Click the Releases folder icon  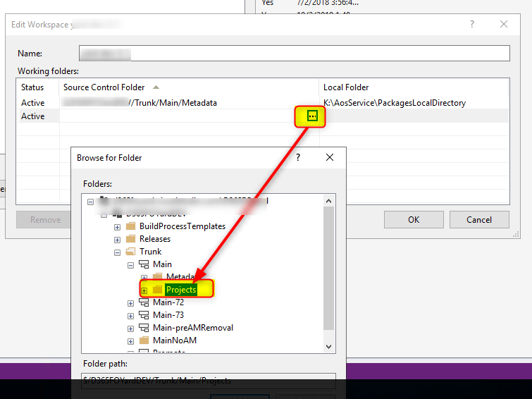point(130,239)
